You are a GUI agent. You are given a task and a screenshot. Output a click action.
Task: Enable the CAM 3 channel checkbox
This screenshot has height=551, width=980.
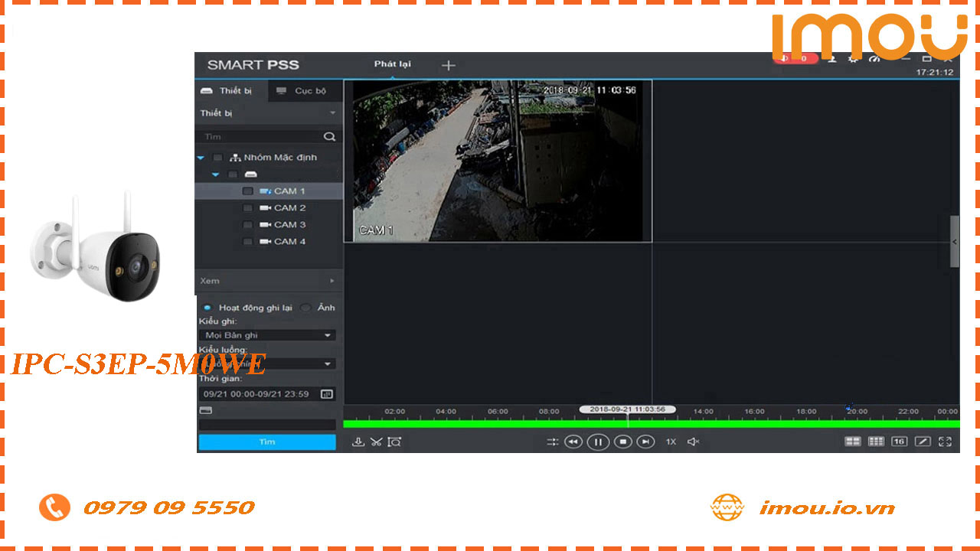tap(247, 224)
